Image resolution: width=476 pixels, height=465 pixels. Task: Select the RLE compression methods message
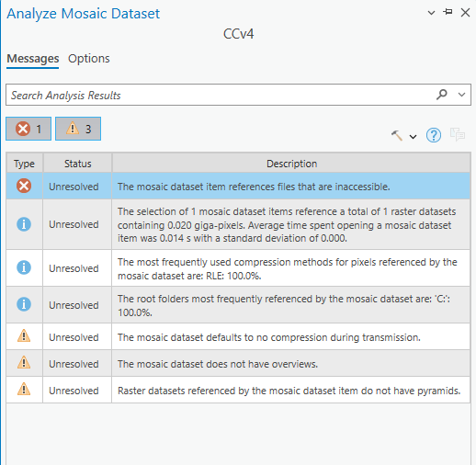[x=238, y=268]
